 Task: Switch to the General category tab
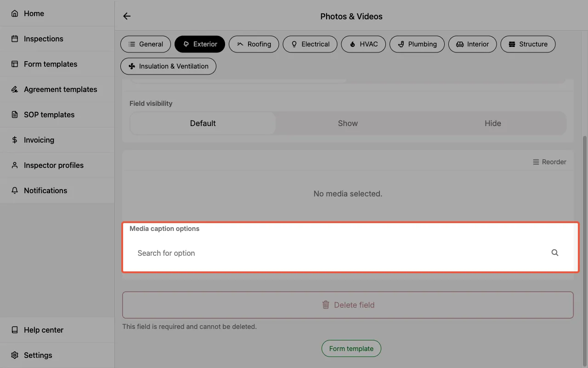click(x=146, y=44)
